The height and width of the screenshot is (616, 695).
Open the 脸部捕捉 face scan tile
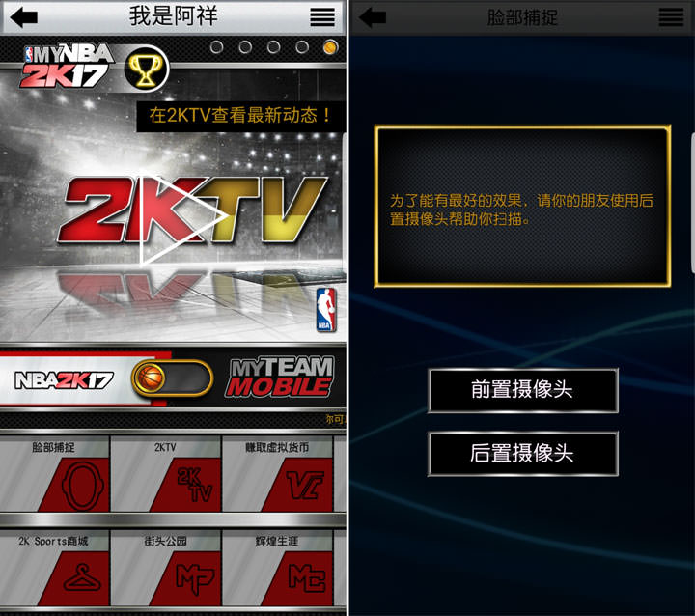tap(55, 473)
